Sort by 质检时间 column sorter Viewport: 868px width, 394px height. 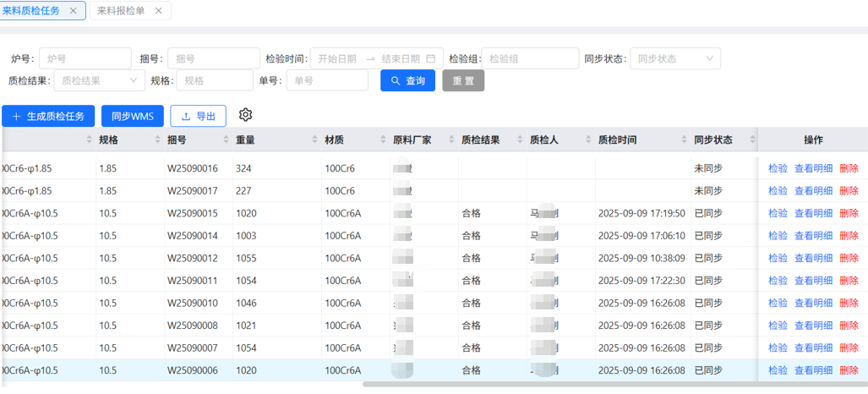click(682, 140)
